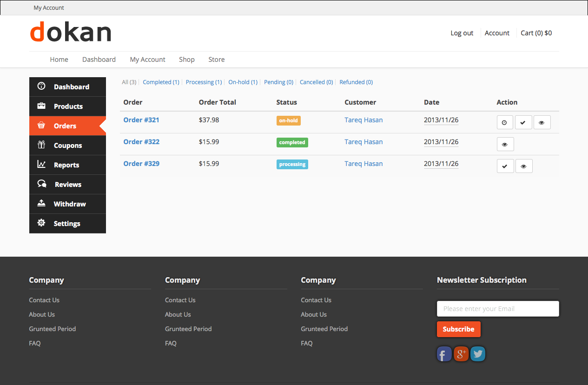Click the Order Total column header
588x385 pixels.
(x=218, y=102)
